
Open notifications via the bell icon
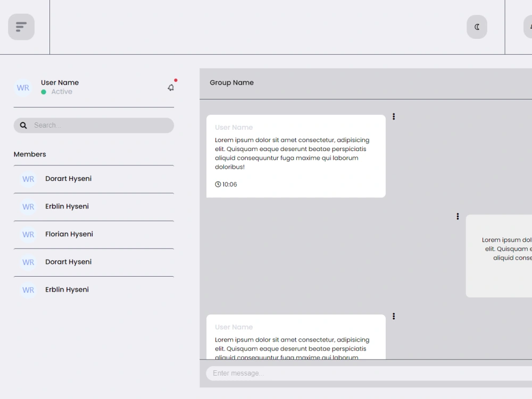coord(171,88)
